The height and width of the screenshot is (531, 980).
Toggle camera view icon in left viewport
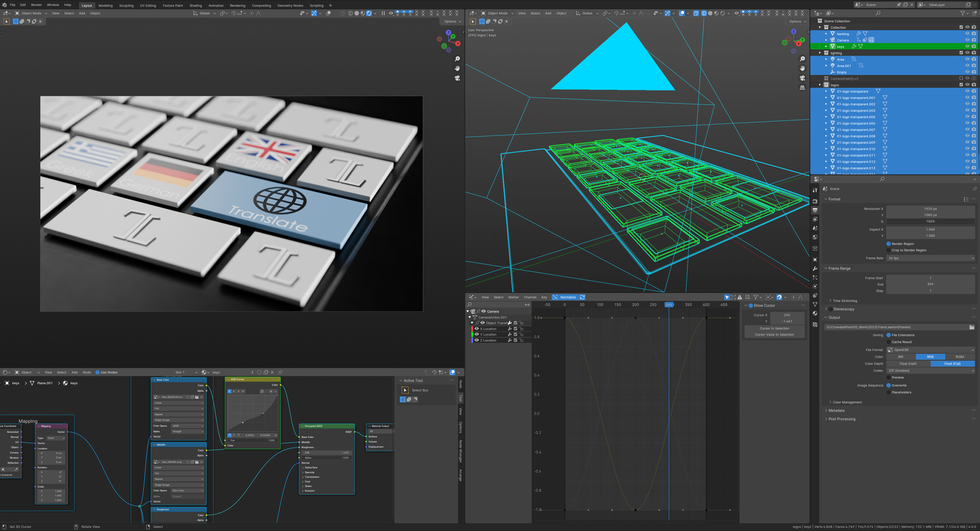pyautogui.click(x=457, y=78)
